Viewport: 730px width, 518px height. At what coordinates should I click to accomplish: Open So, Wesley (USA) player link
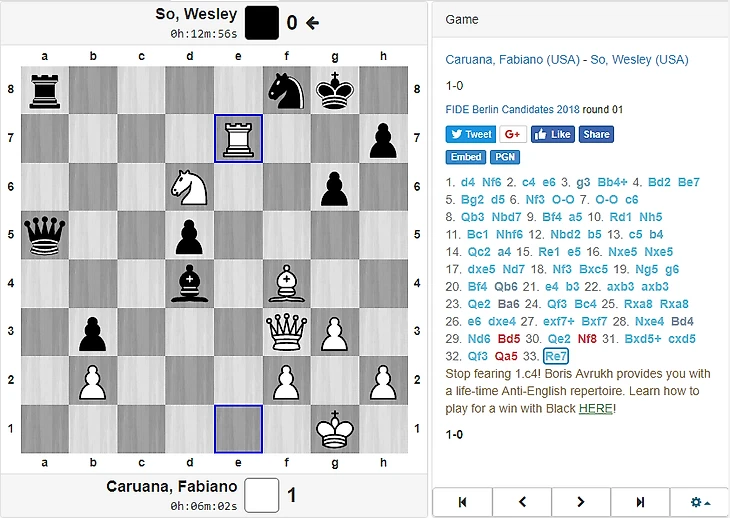[x=639, y=60]
